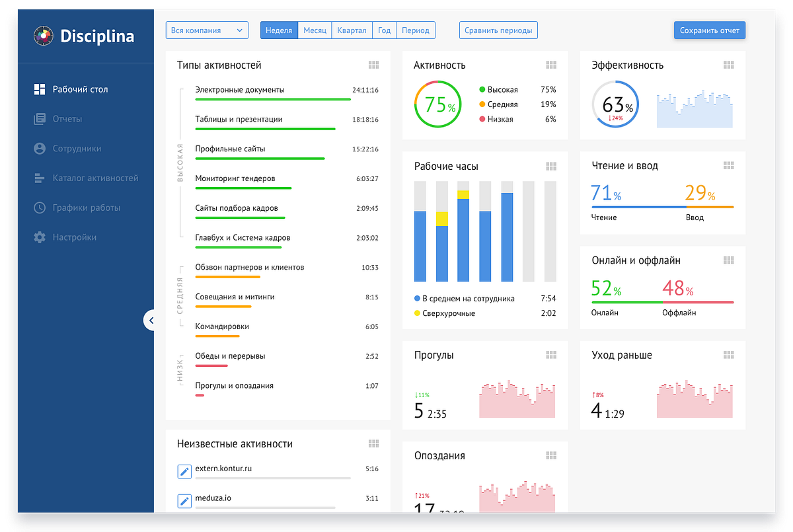
Task: Click edit pencil icon next to meduza.io
Action: click(x=184, y=501)
